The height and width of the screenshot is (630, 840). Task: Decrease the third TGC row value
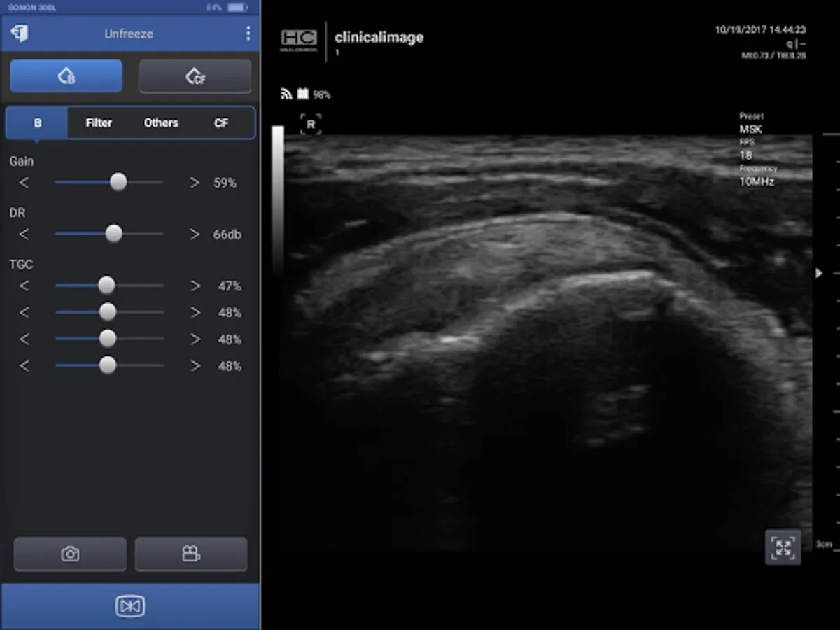[24, 339]
